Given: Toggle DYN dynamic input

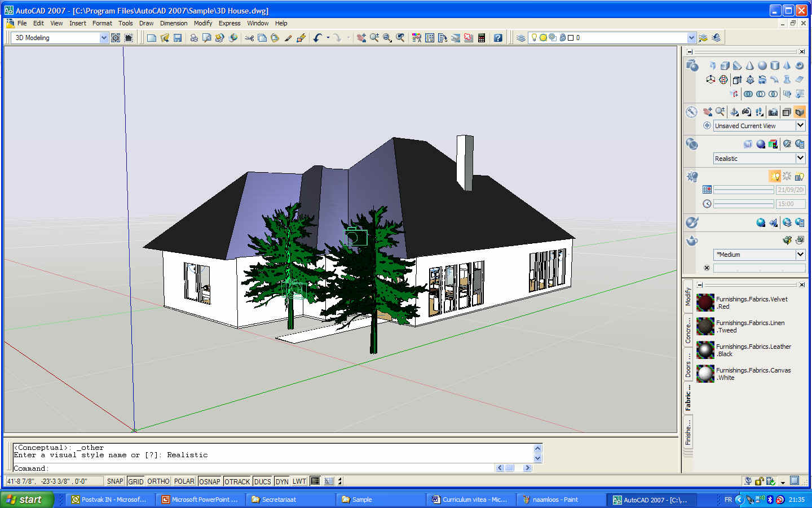Looking at the screenshot, I should (282, 481).
